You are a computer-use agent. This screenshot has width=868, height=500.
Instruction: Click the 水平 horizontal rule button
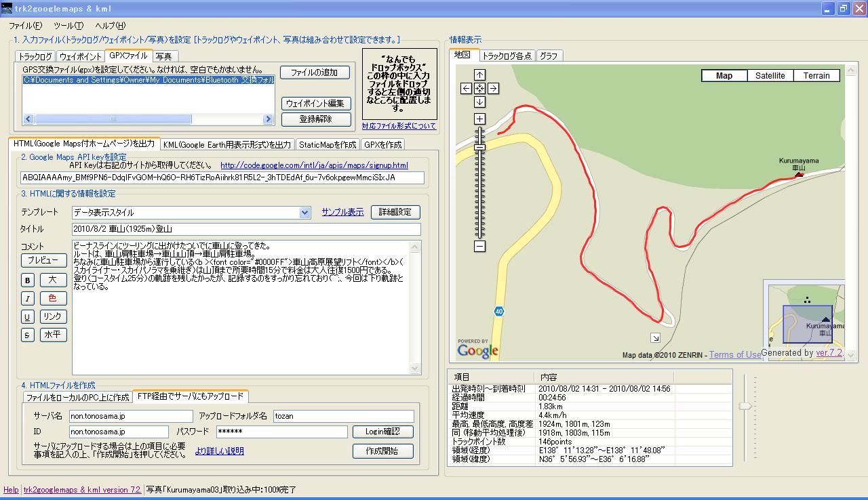coord(54,335)
